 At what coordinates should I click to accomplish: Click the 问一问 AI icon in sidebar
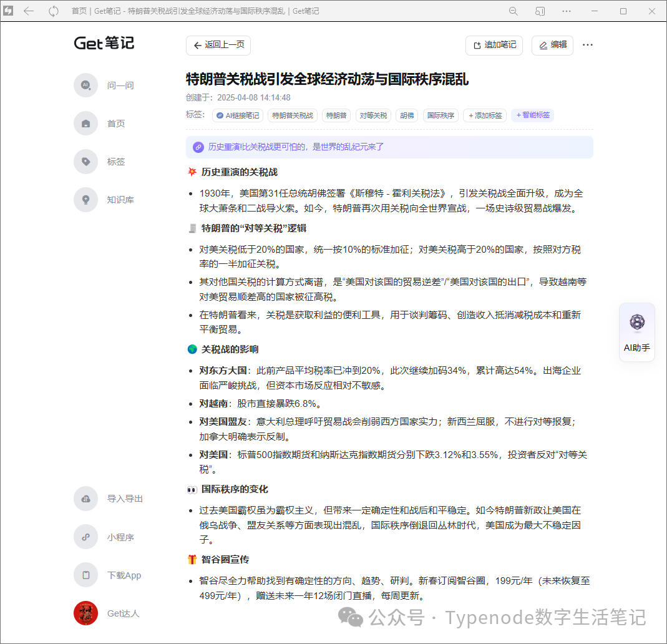(x=85, y=85)
